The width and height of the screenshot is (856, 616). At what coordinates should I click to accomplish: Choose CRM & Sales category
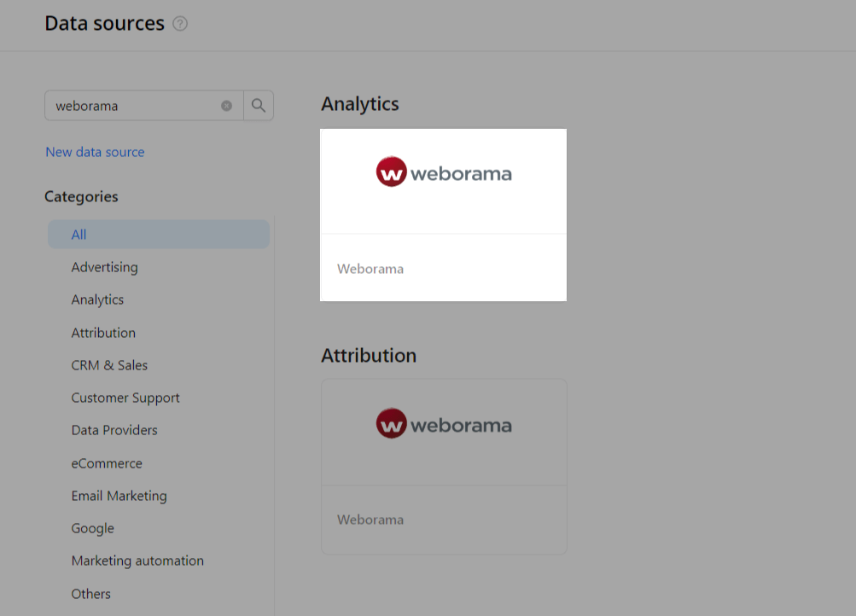click(x=109, y=365)
